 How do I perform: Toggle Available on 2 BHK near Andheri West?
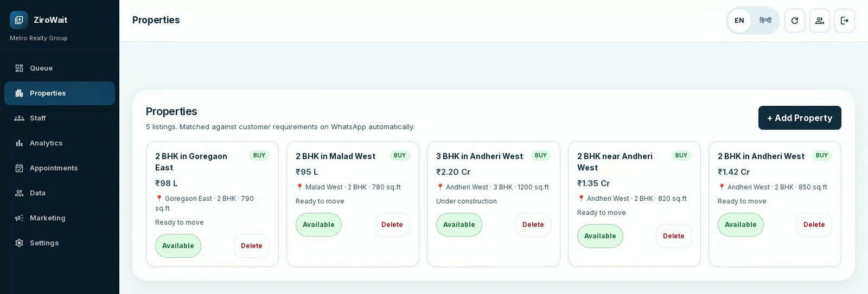[x=600, y=236]
